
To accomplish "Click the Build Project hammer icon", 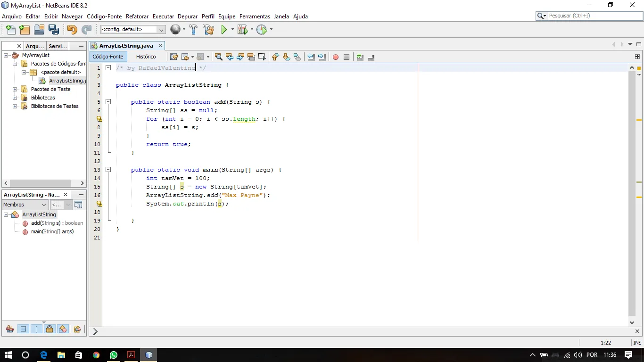I will [x=193, y=30].
